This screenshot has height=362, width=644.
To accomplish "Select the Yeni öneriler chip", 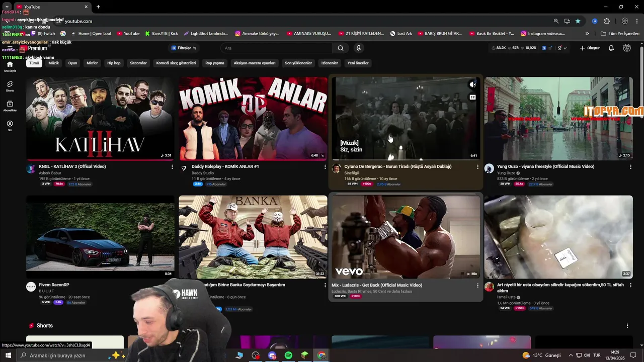I will click(x=358, y=63).
